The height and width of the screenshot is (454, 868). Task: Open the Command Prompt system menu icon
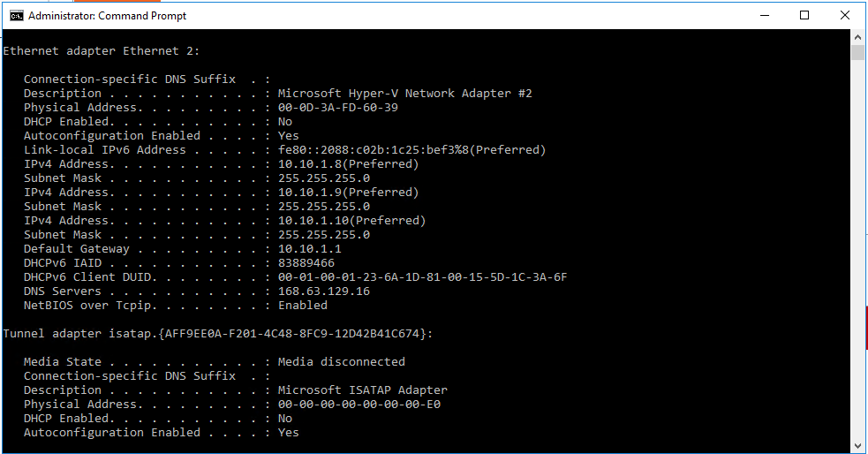[17, 16]
